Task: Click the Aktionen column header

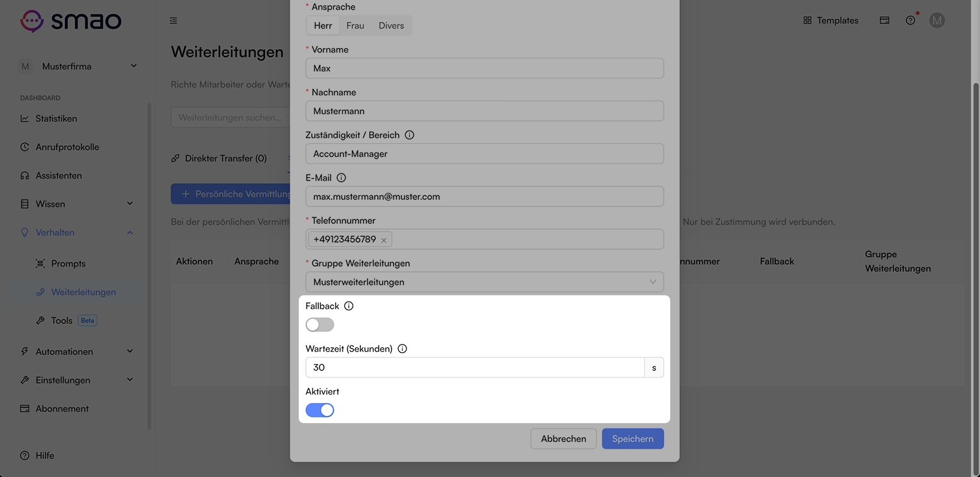Action: click(194, 262)
